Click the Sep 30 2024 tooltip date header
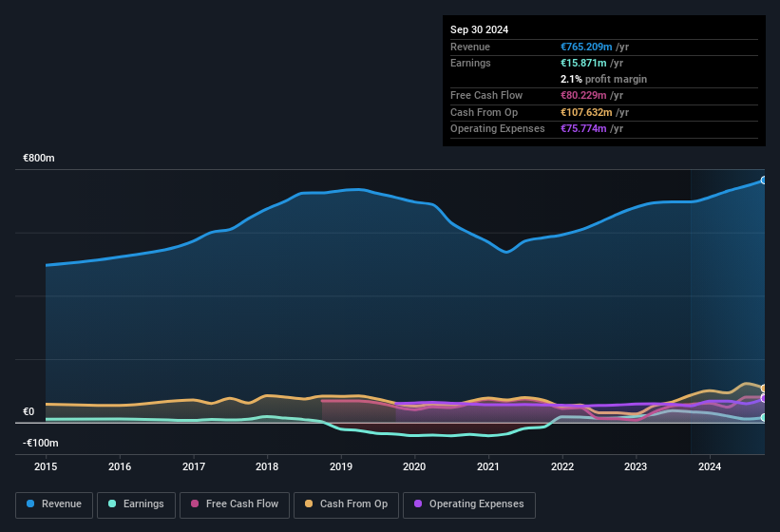The height and width of the screenshot is (532, 780). click(x=480, y=29)
